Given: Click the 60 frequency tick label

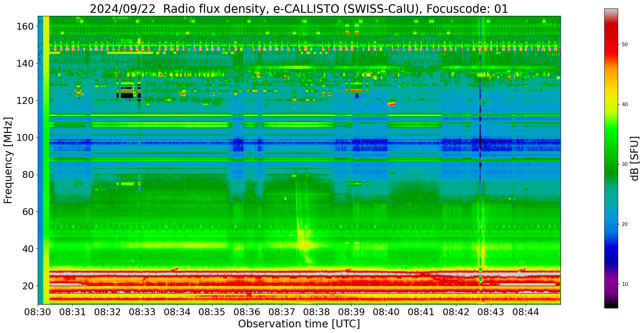Looking at the screenshot, I should (28, 212).
